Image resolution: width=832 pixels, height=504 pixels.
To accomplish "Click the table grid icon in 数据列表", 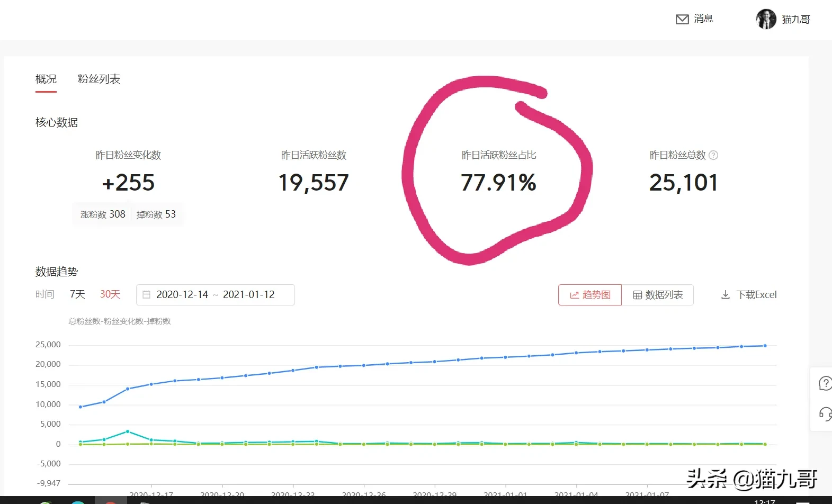I will (x=638, y=295).
